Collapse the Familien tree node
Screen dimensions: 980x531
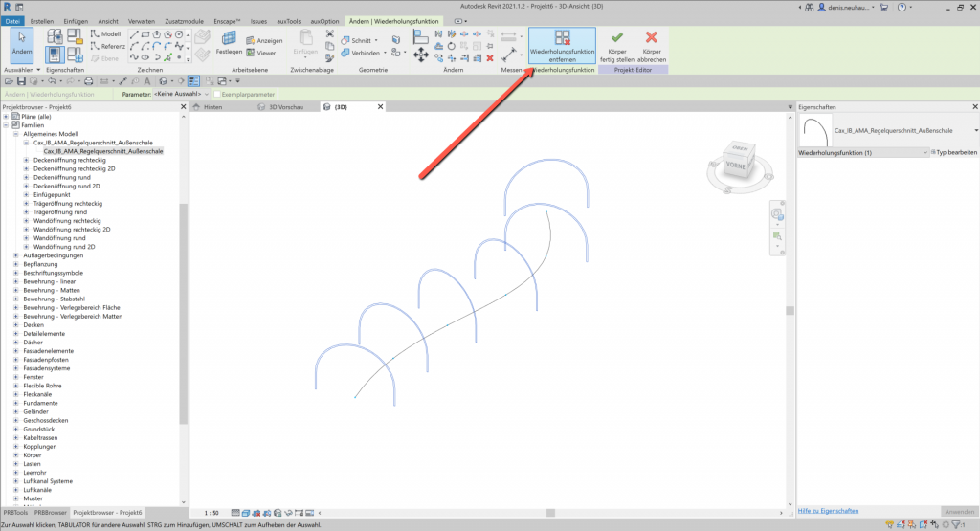7,125
